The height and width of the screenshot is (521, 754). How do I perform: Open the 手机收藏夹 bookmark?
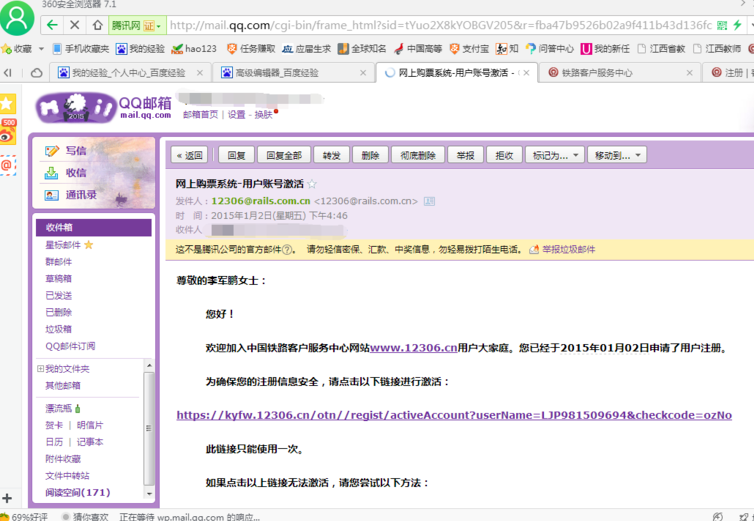tap(80, 49)
